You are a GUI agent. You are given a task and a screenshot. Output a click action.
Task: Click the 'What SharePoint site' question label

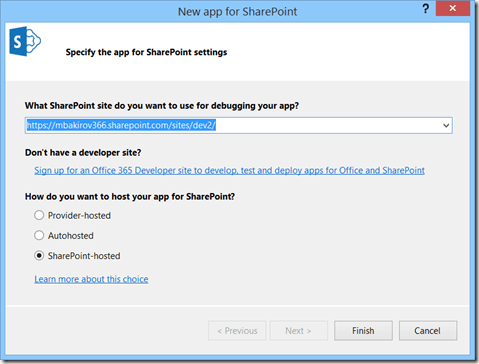(x=162, y=106)
